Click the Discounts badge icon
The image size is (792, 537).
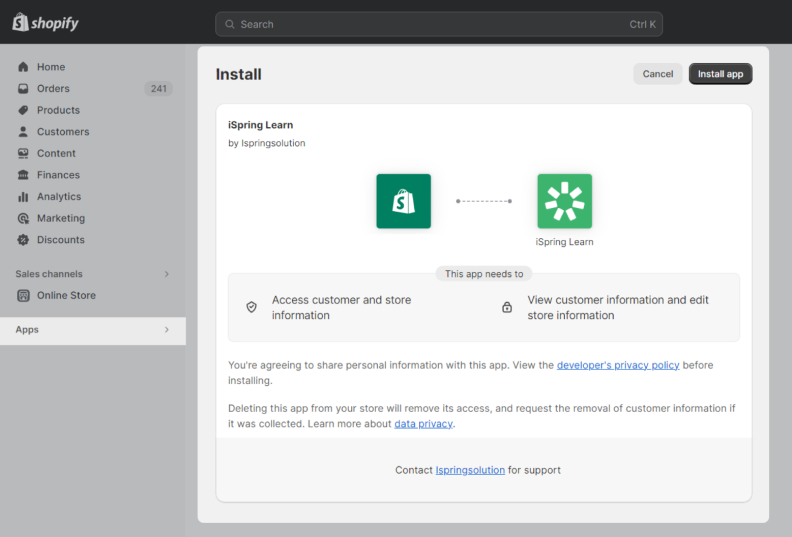pyautogui.click(x=23, y=240)
